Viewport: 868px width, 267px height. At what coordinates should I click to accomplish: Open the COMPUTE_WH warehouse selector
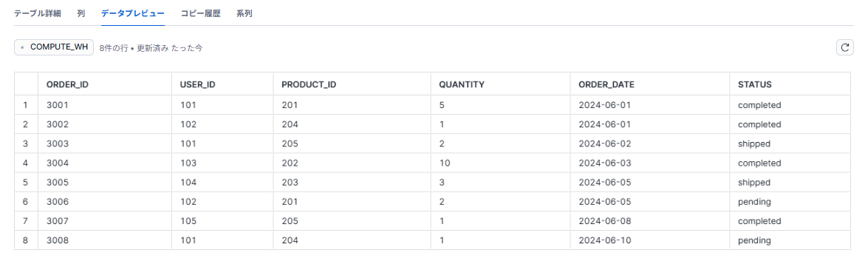click(54, 47)
